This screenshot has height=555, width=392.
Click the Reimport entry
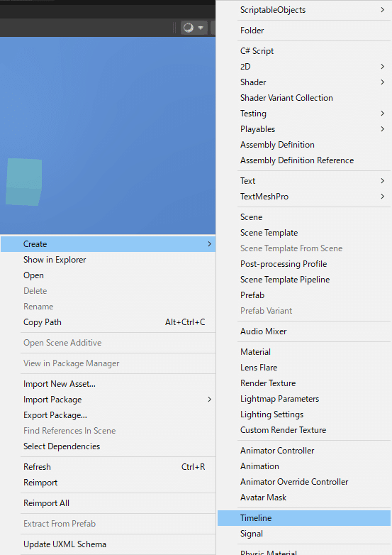pos(40,483)
